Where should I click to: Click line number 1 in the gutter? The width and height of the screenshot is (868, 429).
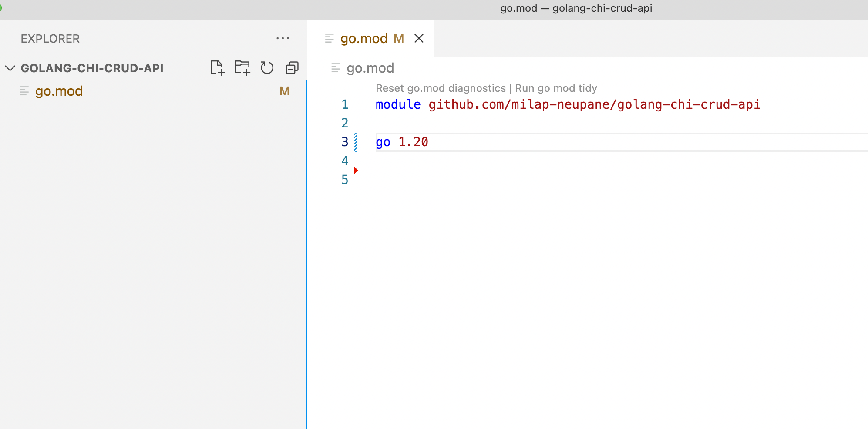click(x=345, y=105)
